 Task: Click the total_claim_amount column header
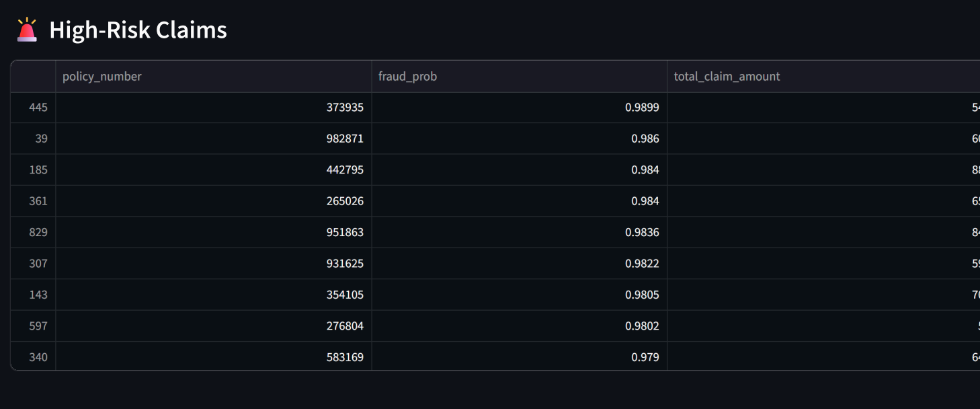[727, 77]
